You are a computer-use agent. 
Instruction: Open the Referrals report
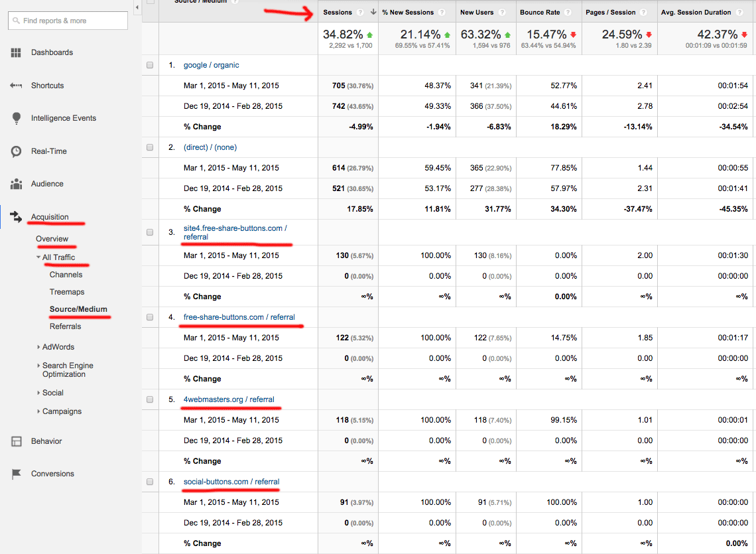coord(66,326)
